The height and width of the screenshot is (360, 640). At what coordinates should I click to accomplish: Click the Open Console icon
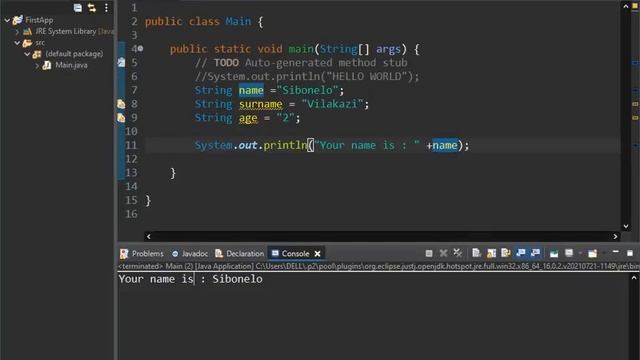click(x=592, y=253)
